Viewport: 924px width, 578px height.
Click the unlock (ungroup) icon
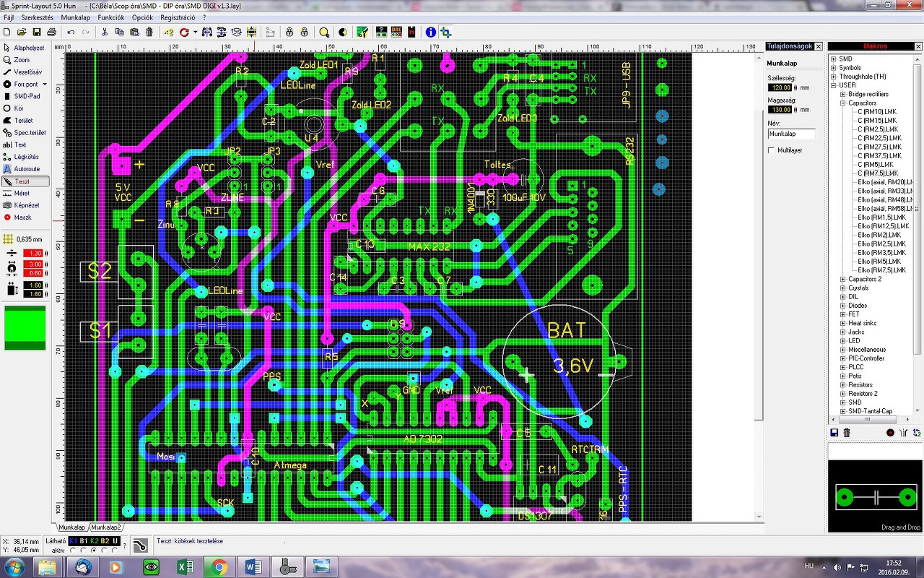(x=304, y=32)
